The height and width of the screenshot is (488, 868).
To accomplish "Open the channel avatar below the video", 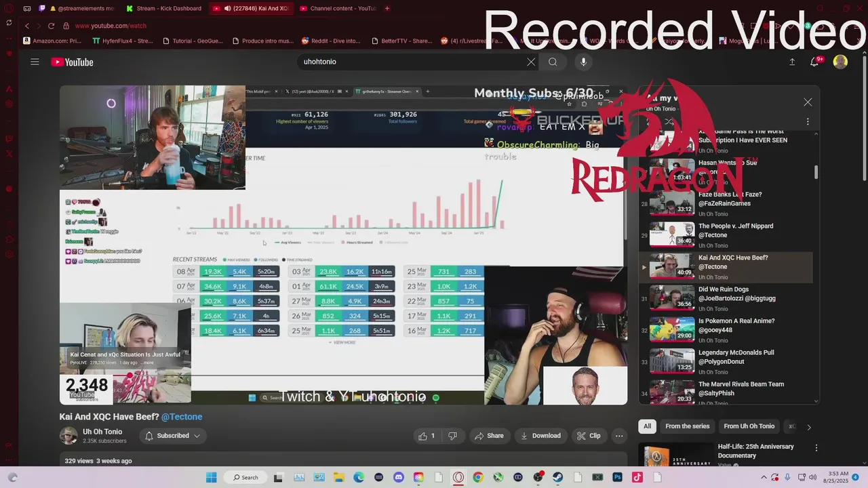I will pyautogui.click(x=68, y=436).
